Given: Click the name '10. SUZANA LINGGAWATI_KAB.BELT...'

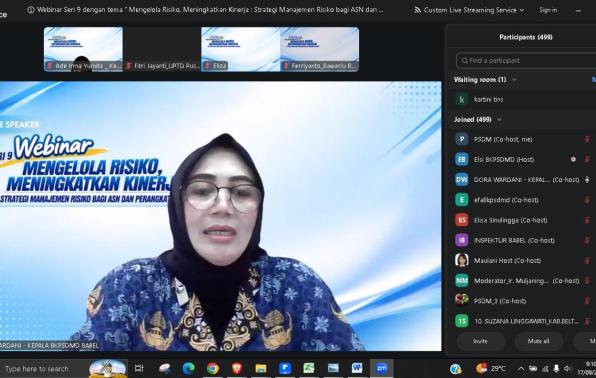Looking at the screenshot, I should click(526, 321).
